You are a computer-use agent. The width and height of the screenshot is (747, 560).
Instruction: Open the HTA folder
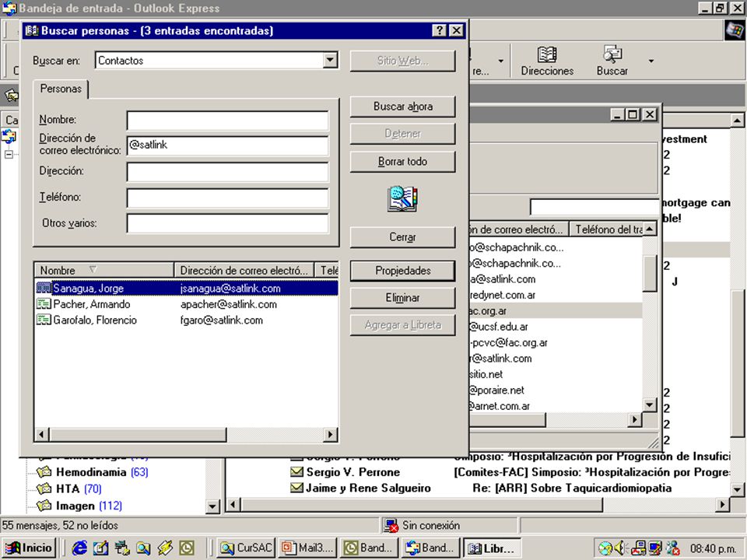point(68,488)
